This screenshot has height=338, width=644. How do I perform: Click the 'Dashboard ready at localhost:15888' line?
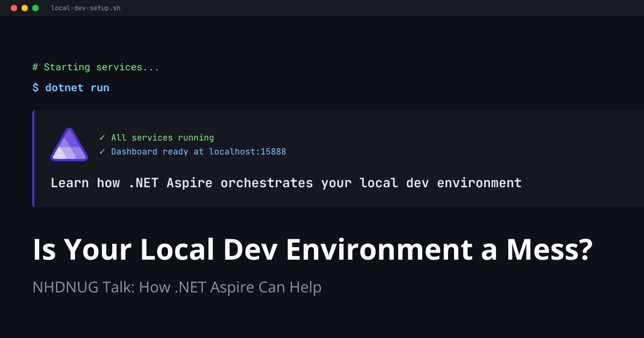[193, 152]
